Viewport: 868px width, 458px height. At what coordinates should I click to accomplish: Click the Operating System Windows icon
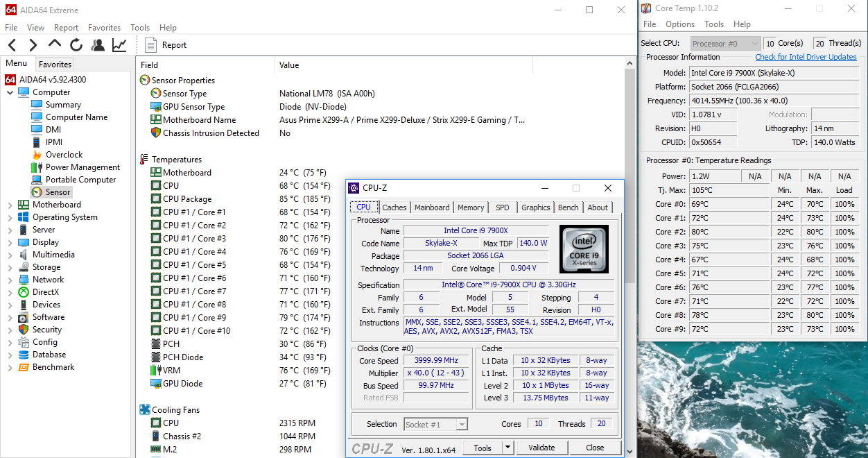pyautogui.click(x=24, y=217)
